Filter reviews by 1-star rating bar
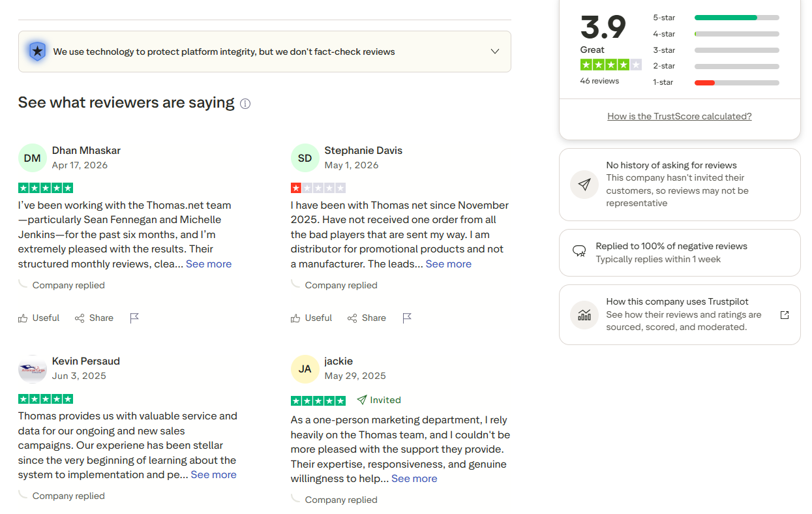This screenshot has height=514, width=812. tap(737, 83)
